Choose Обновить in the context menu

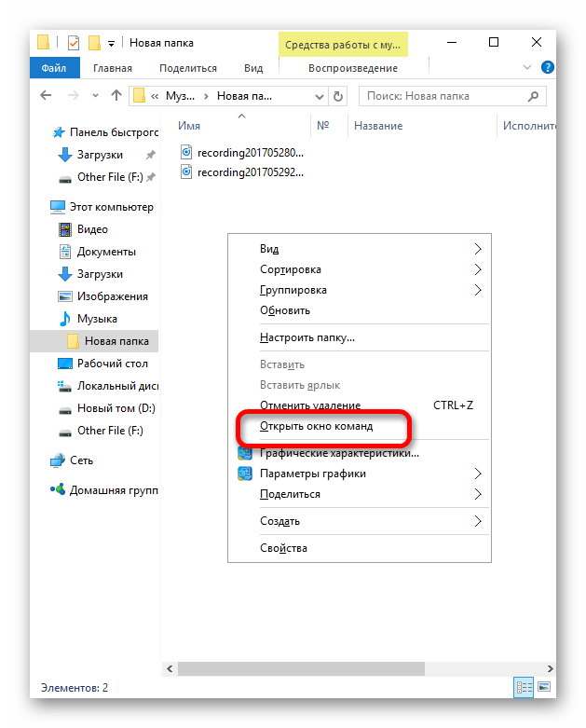pos(359,310)
